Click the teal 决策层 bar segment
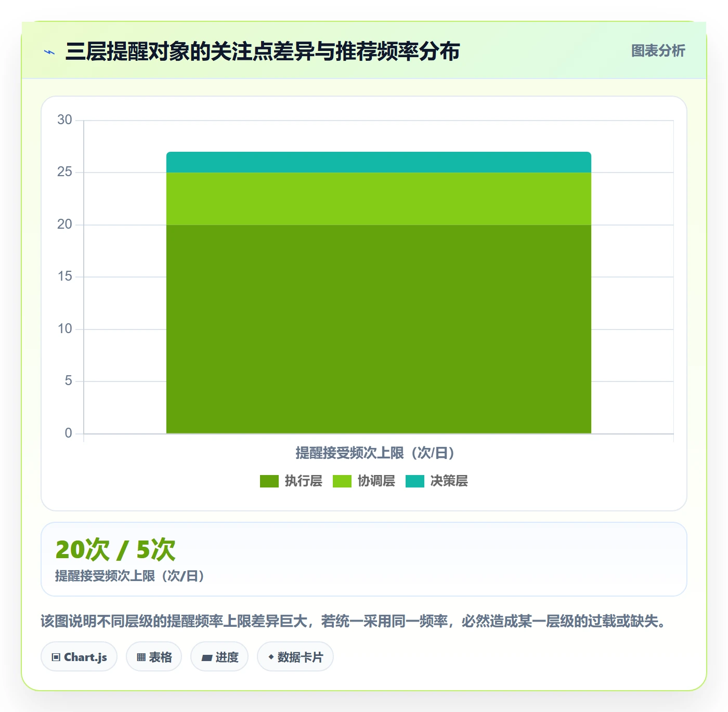The image size is (728, 712). (x=379, y=162)
